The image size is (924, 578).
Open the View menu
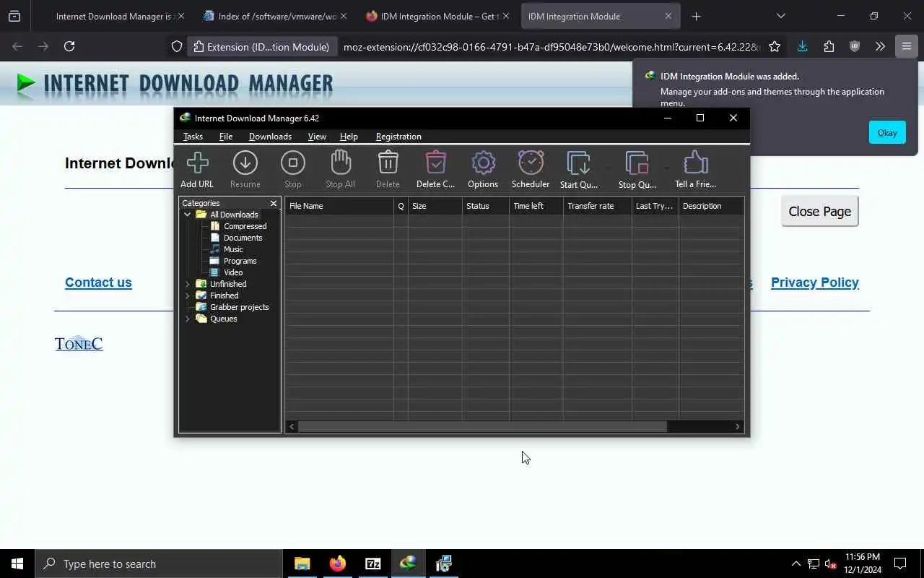pos(317,137)
